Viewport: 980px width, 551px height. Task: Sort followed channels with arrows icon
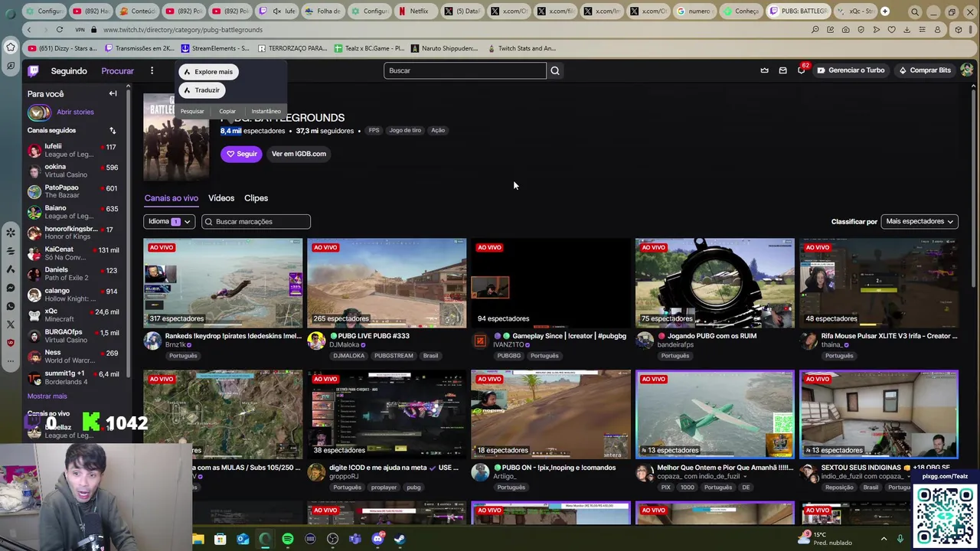click(x=113, y=130)
